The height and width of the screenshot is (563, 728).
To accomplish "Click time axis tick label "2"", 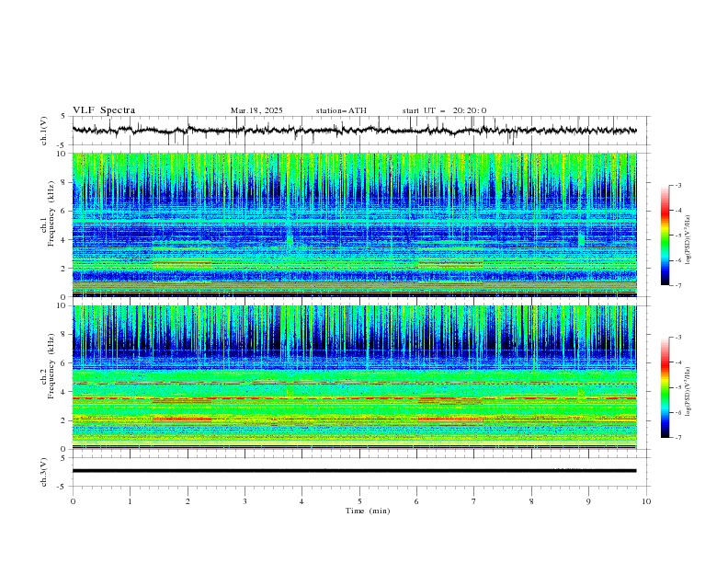I will pos(188,501).
